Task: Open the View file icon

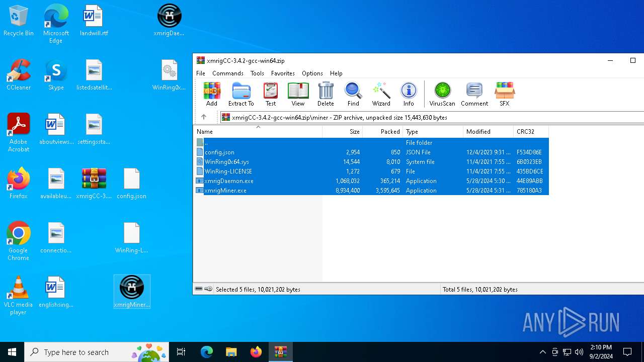Action: (298, 94)
